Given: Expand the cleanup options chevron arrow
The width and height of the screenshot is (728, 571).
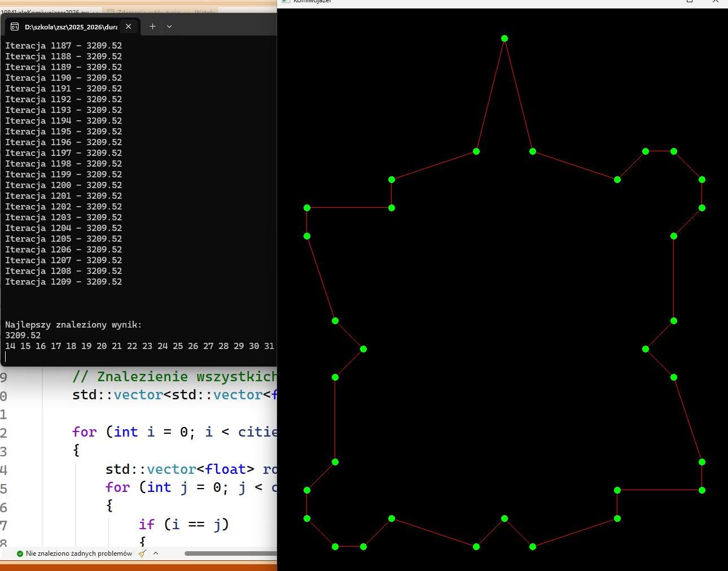Looking at the screenshot, I should point(156,553).
